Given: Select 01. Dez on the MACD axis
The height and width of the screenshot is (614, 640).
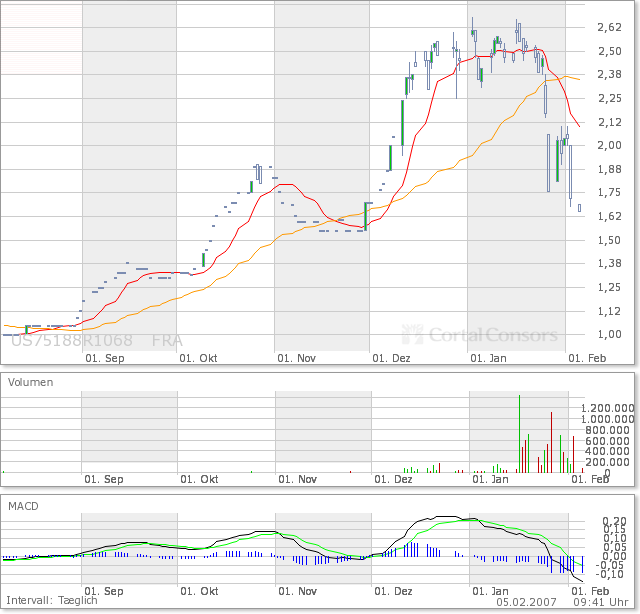Looking at the screenshot, I should (393, 591).
